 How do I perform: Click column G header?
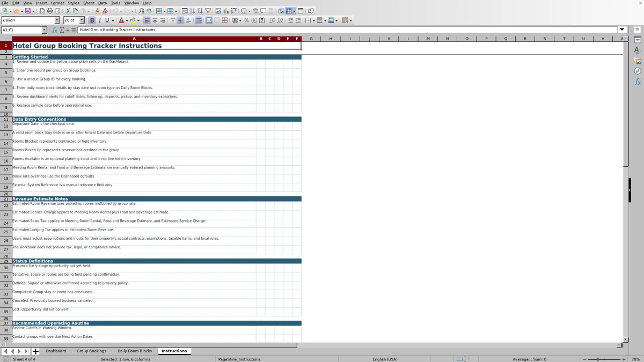tap(311, 39)
